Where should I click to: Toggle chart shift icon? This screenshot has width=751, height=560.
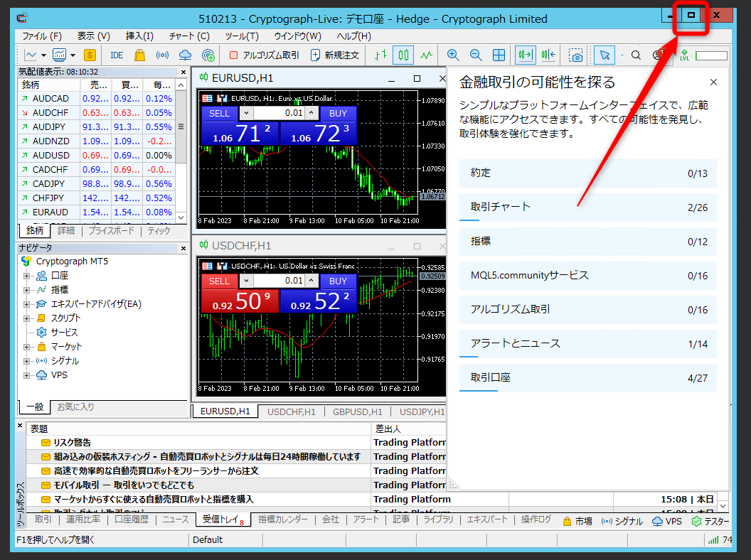point(548,55)
